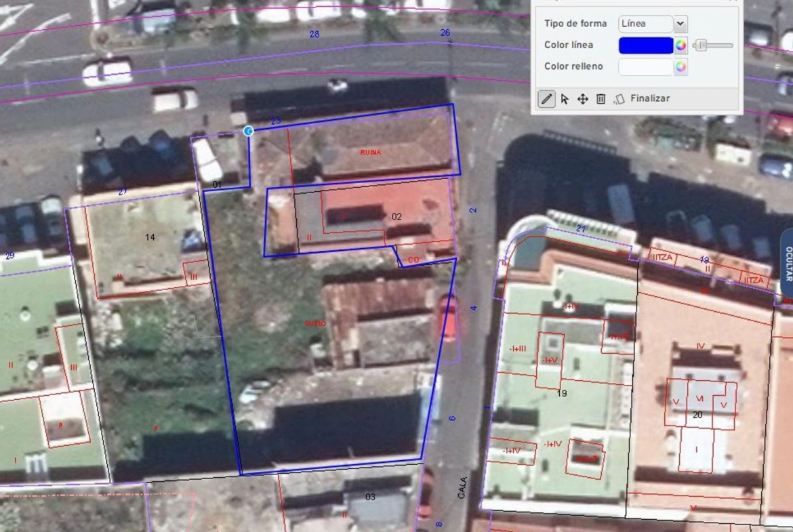Select parcel number 19 on the map
Screen dimensions: 793x532
pos(561,393)
